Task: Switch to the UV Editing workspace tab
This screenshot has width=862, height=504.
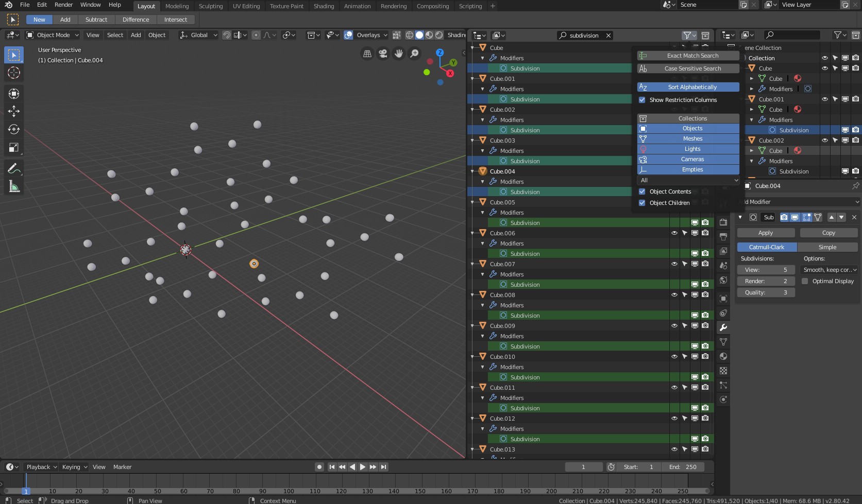Action: tap(246, 6)
